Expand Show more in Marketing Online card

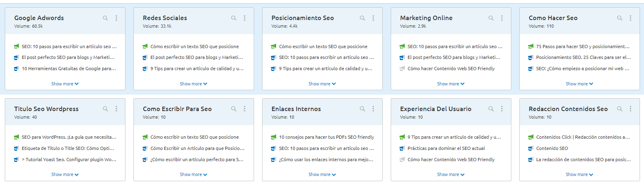pyautogui.click(x=451, y=84)
